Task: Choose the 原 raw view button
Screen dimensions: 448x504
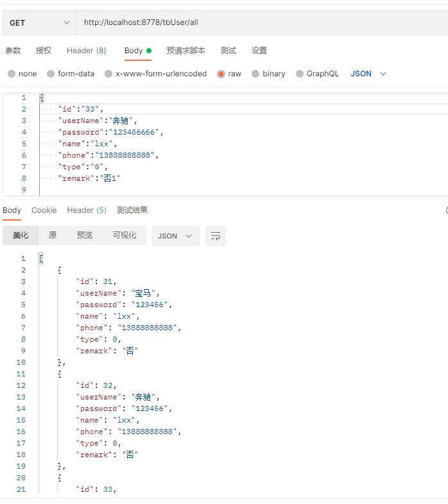Action: (53, 235)
